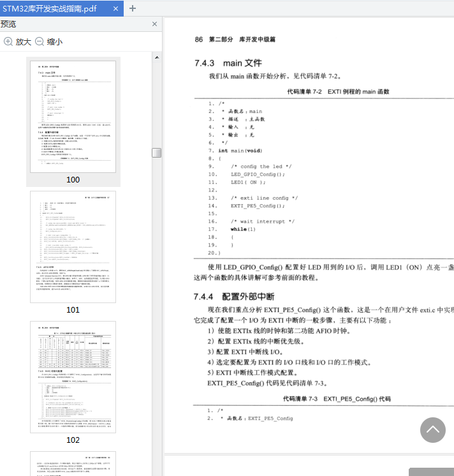
Task: Click code line LED_GPIO_Config();
Action: pyautogui.click(x=258, y=174)
